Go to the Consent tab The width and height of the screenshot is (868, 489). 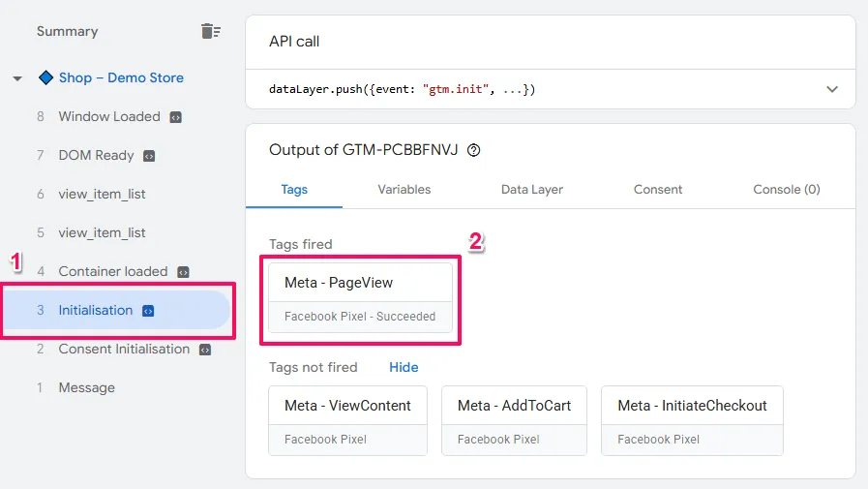pos(658,190)
